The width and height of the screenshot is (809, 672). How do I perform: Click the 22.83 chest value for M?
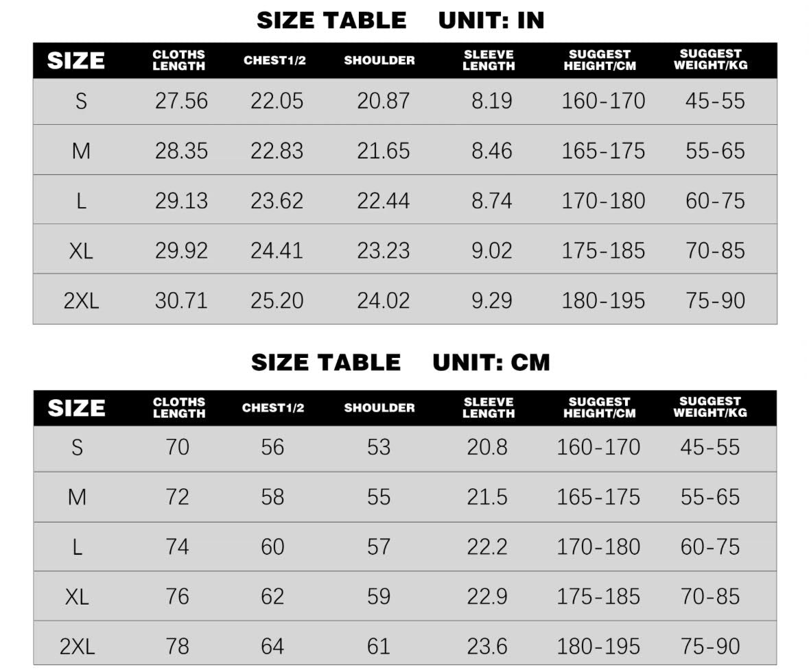click(277, 151)
